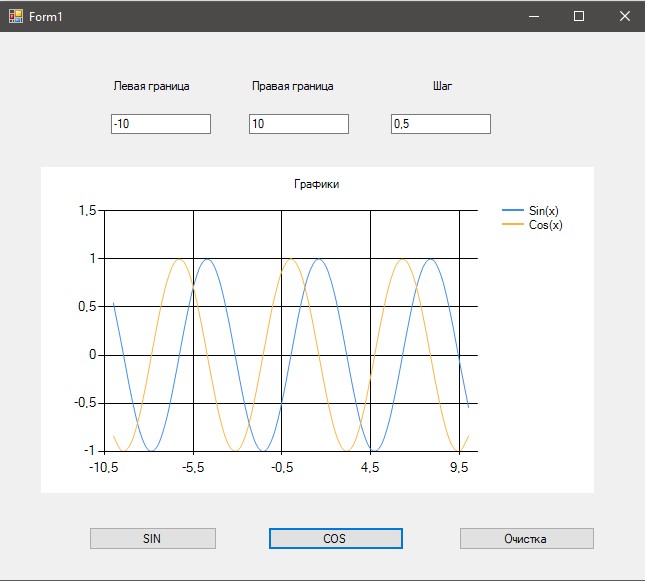
Task: Click the SIN button
Action: (x=152, y=538)
